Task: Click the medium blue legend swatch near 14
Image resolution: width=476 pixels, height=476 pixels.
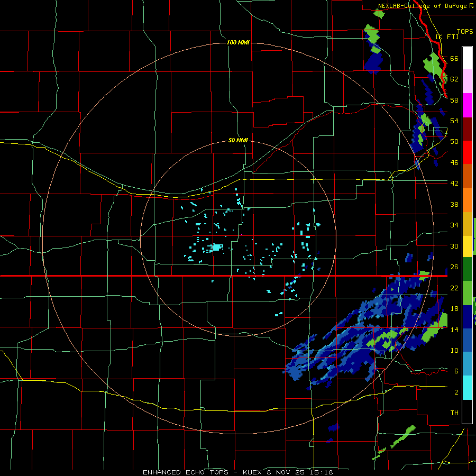Action: [x=467, y=341]
